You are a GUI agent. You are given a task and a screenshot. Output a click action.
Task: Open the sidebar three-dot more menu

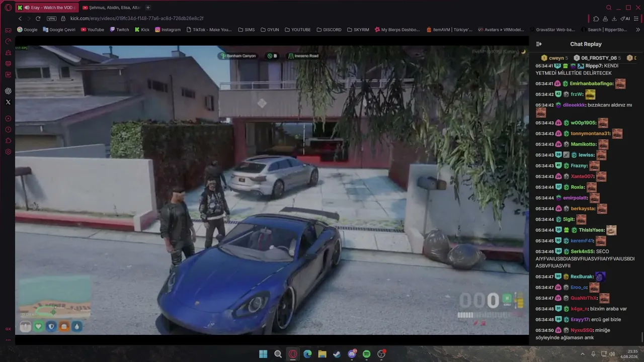click(x=8, y=340)
